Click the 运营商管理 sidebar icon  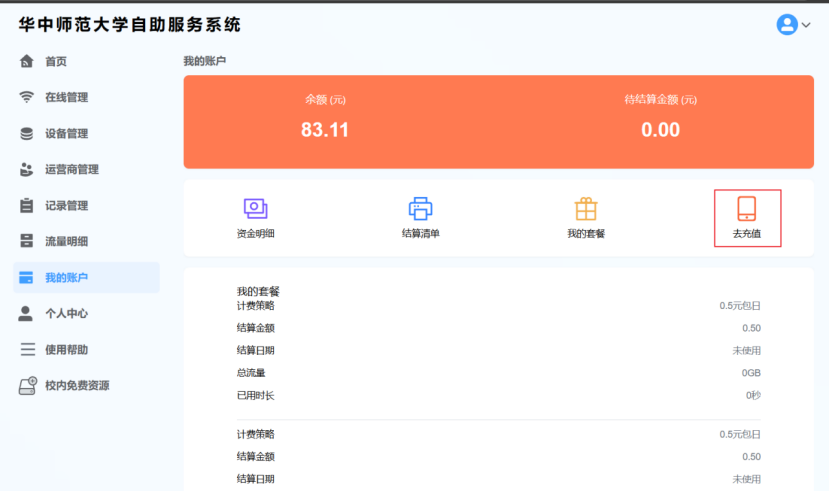click(x=26, y=169)
